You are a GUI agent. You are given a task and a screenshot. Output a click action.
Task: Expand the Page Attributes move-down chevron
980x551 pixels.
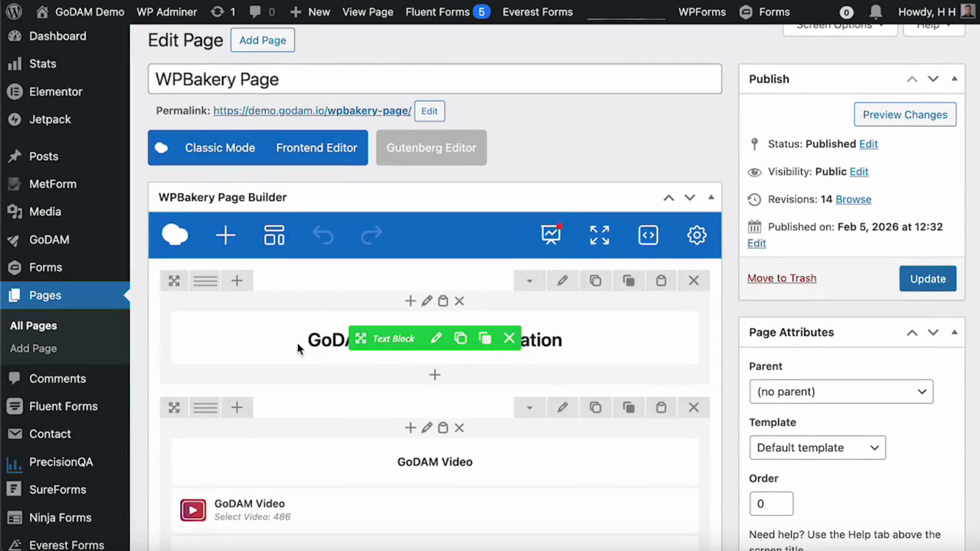tap(933, 332)
